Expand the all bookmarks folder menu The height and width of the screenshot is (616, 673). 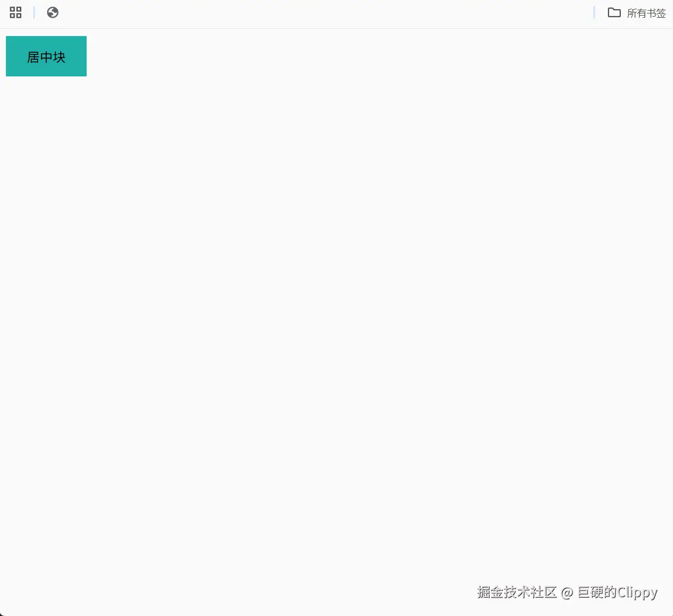click(x=647, y=13)
